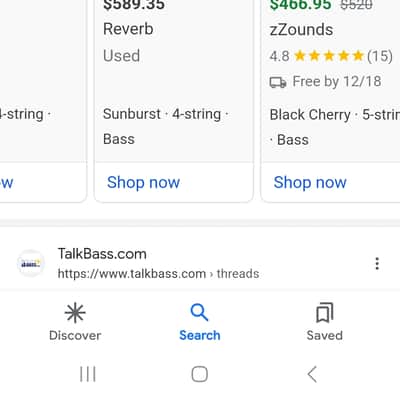The image size is (400, 400).
Task: Open the partially visible left Shop now link
Action: [x=6, y=183]
